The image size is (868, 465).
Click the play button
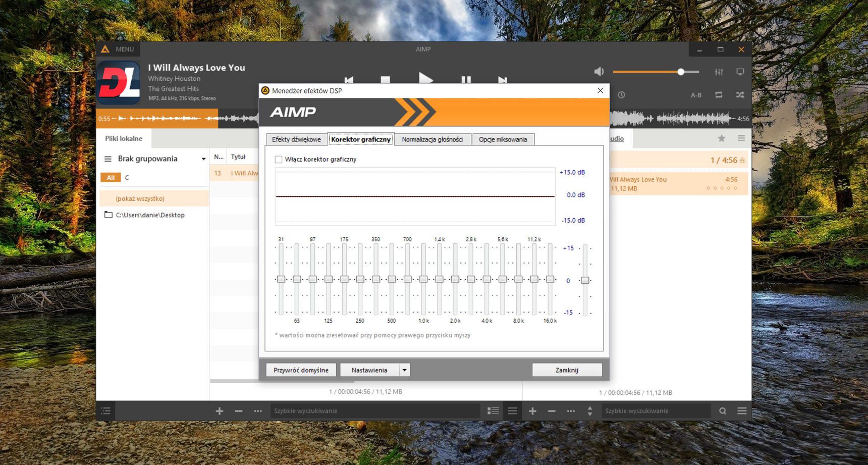tap(425, 78)
